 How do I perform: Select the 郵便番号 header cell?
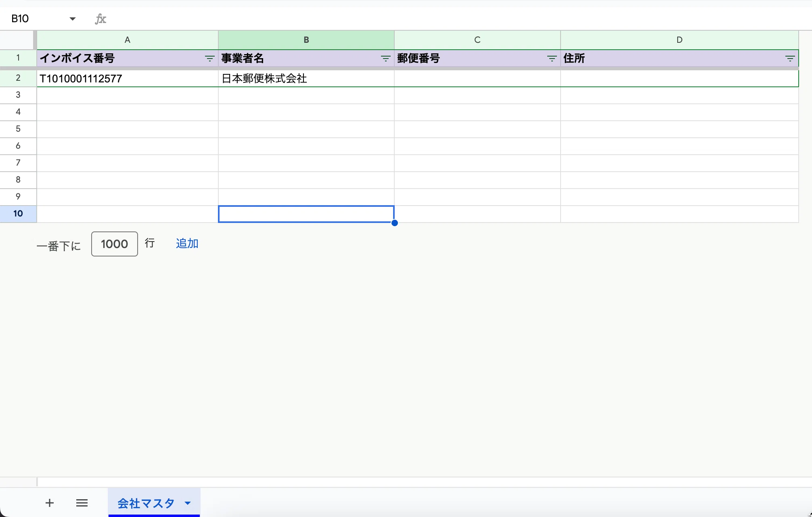(477, 58)
